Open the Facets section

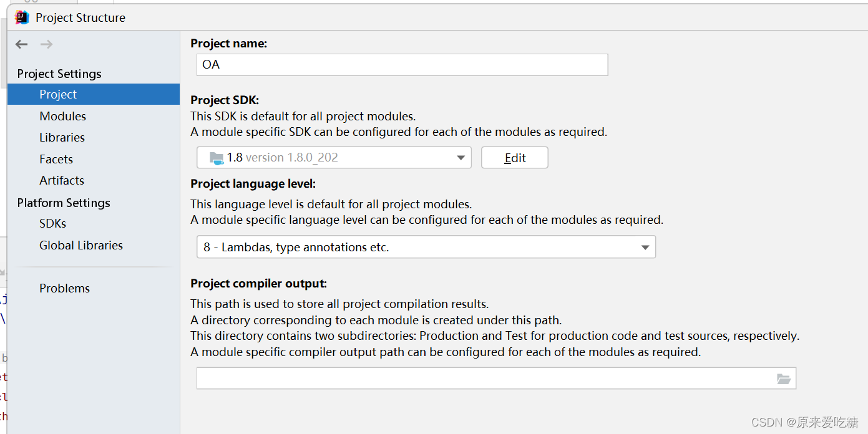(x=56, y=158)
